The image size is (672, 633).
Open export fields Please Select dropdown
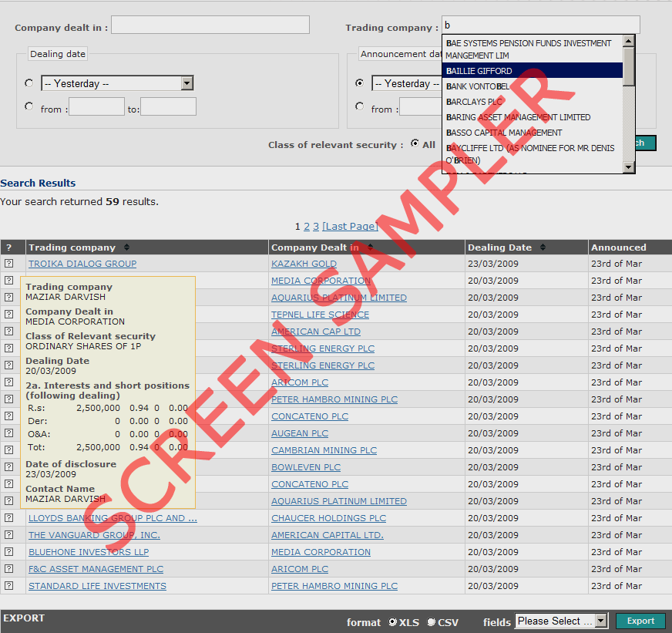click(x=561, y=621)
